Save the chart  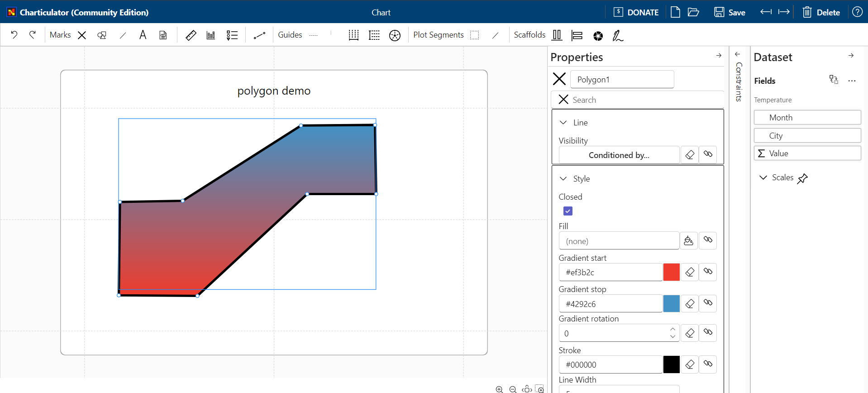click(730, 12)
